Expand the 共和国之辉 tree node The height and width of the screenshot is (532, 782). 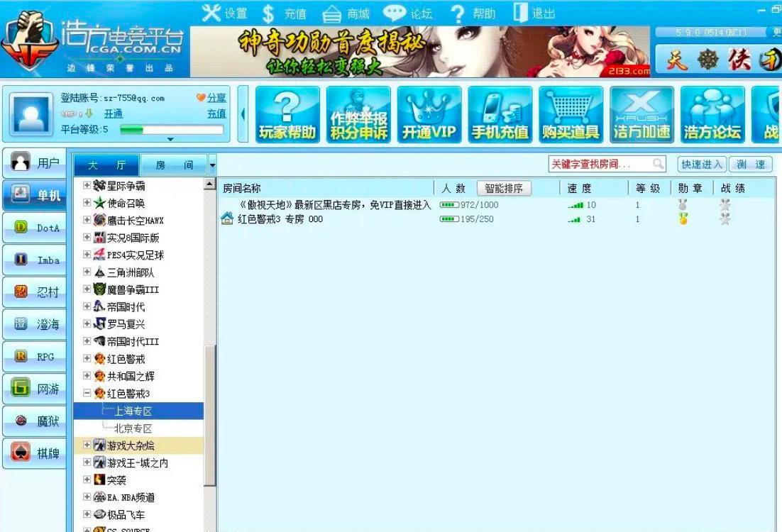(x=87, y=375)
